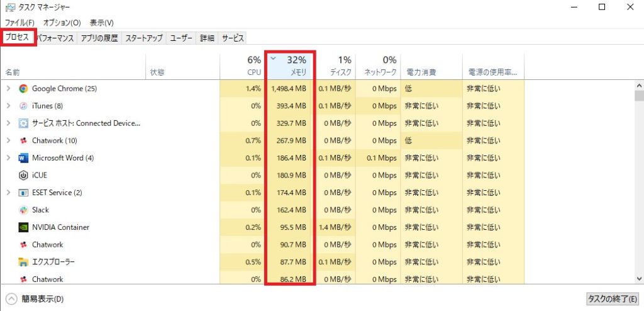This screenshot has height=311, width=644.
Task: Click the エクスプローラー folder icon
Action: 23,262
